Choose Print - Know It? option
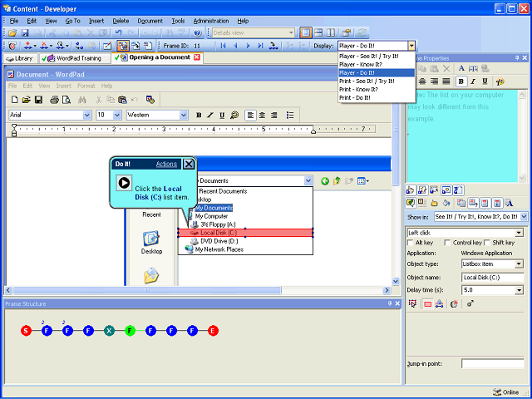Viewport: 532px width, 399px height. [376, 90]
